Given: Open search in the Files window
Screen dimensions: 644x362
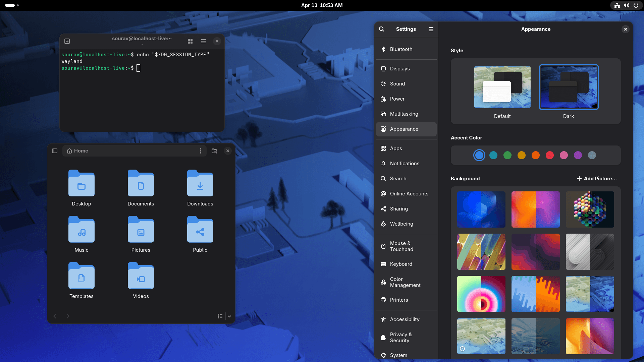Looking at the screenshot, I should click(x=214, y=151).
